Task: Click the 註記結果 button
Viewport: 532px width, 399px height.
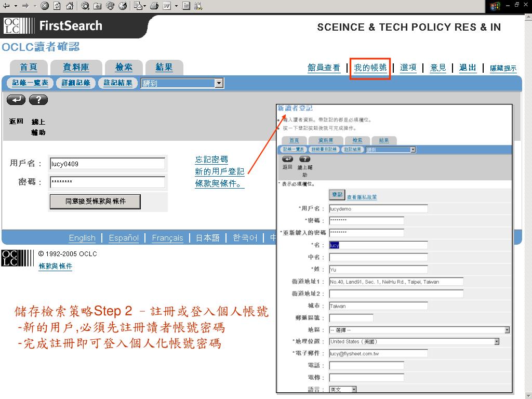Action: tap(118, 83)
